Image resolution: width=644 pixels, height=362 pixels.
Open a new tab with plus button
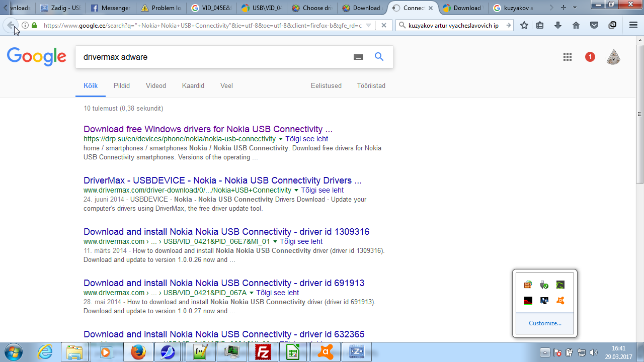[x=563, y=8]
